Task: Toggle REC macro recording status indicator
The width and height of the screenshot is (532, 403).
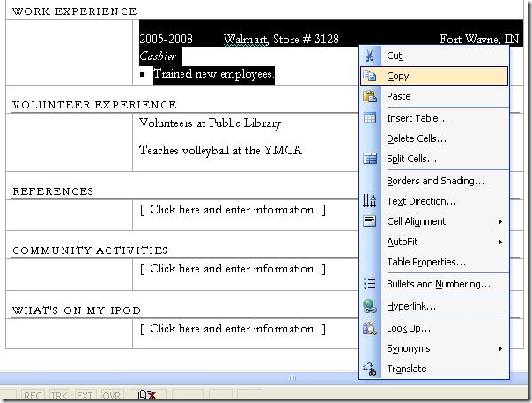Action: click(x=33, y=396)
